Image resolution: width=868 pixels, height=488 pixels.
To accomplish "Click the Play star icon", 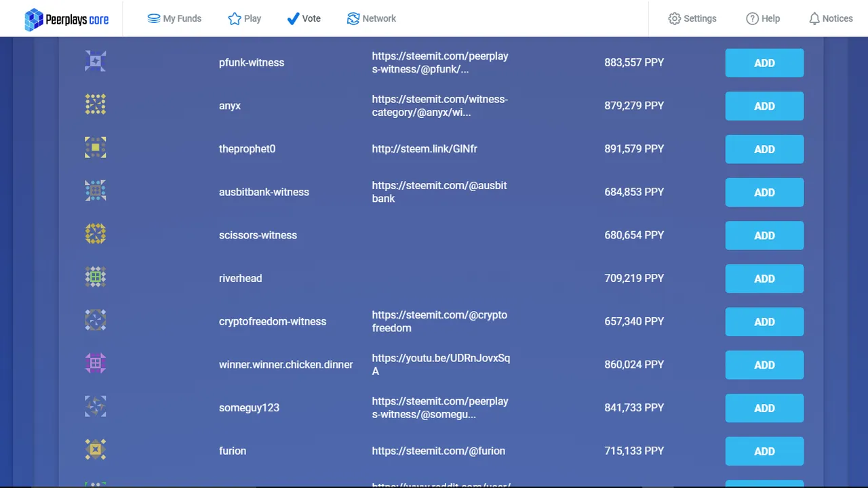I will pos(235,18).
